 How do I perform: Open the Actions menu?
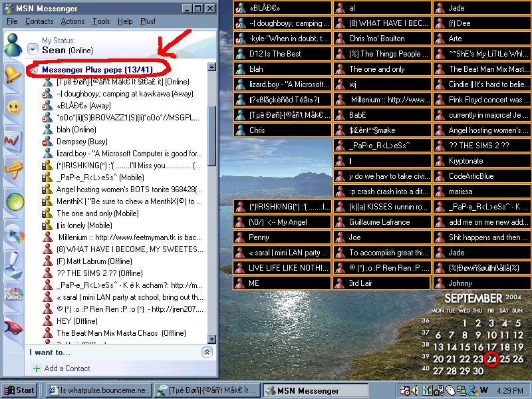(x=72, y=21)
